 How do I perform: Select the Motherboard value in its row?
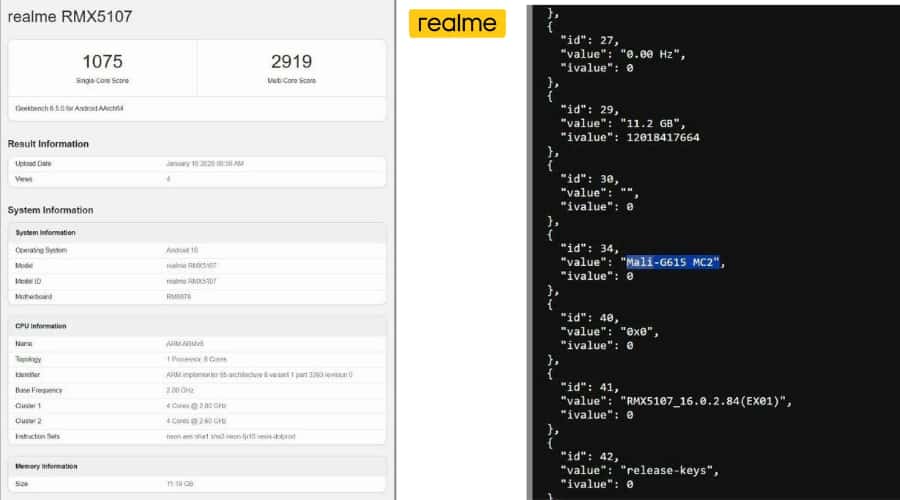(x=179, y=297)
